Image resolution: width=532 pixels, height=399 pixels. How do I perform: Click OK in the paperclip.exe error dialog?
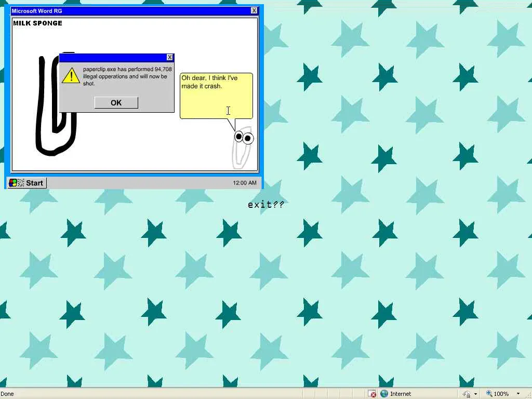click(116, 103)
